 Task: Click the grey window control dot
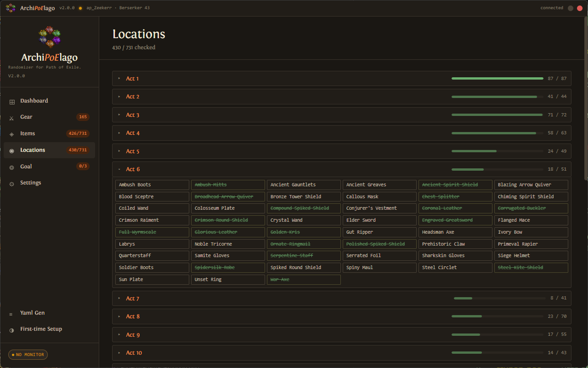coord(571,8)
